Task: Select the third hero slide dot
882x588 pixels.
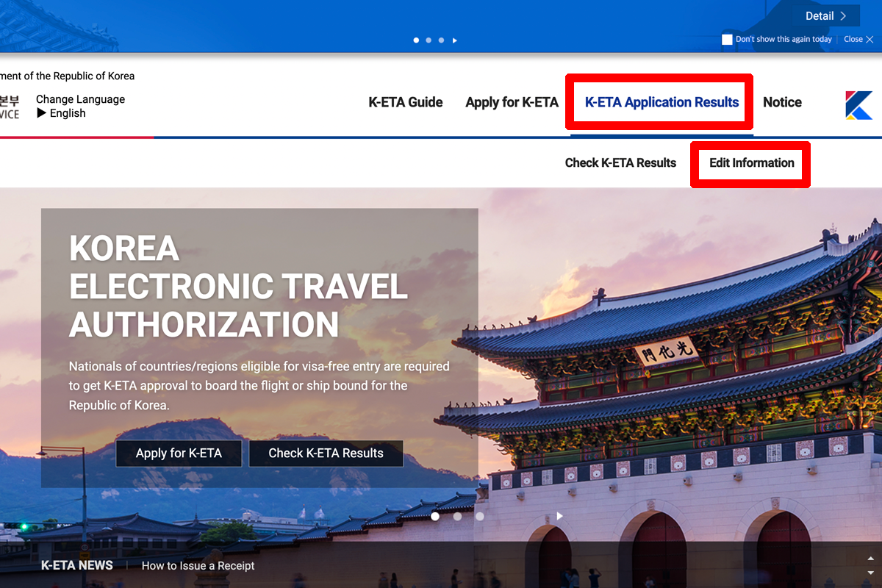Action: pyautogui.click(x=480, y=516)
